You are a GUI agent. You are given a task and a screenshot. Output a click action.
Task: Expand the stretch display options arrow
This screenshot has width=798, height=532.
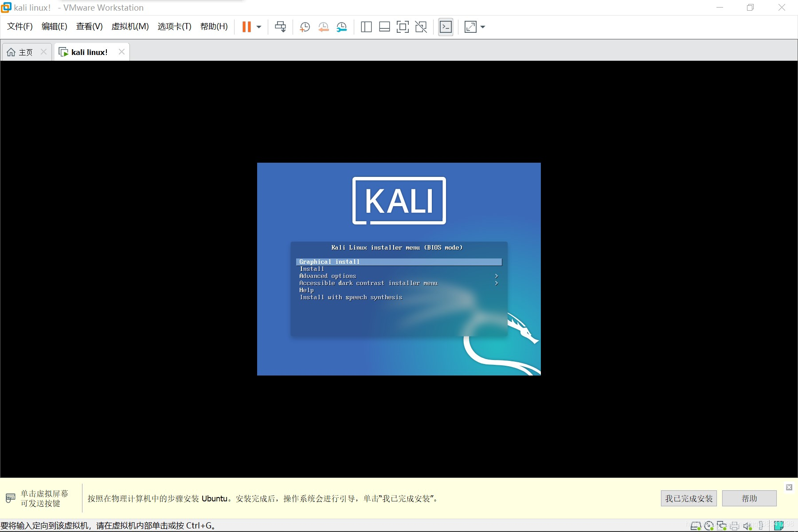(x=483, y=27)
